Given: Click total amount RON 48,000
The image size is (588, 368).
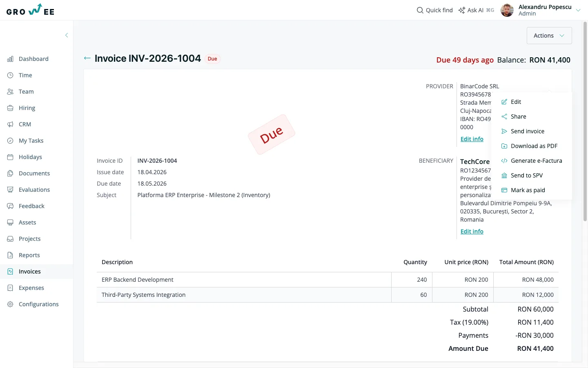Looking at the screenshot, I should click(538, 280).
